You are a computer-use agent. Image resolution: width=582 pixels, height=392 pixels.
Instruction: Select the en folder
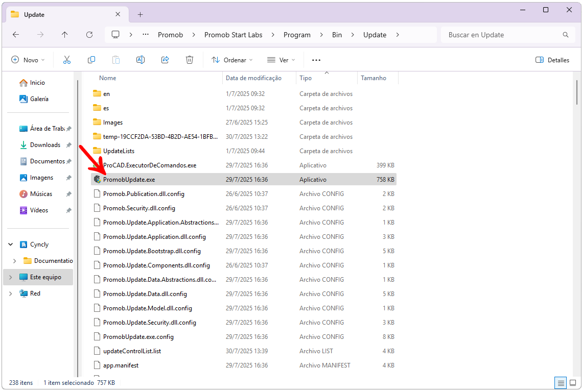coord(244,94)
